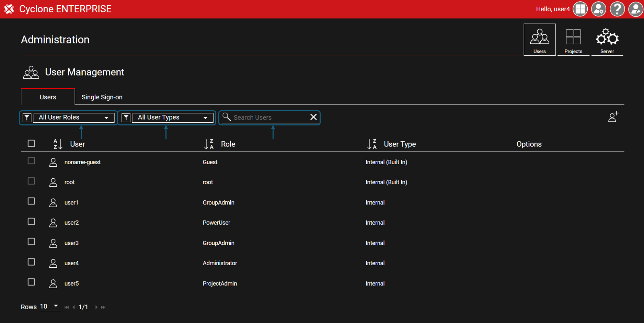The width and height of the screenshot is (644, 323).
Task: Clear the search users field
Action: (313, 117)
